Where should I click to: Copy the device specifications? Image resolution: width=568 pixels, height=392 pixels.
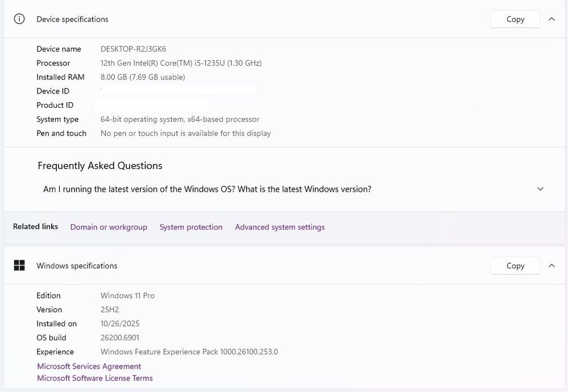(515, 19)
